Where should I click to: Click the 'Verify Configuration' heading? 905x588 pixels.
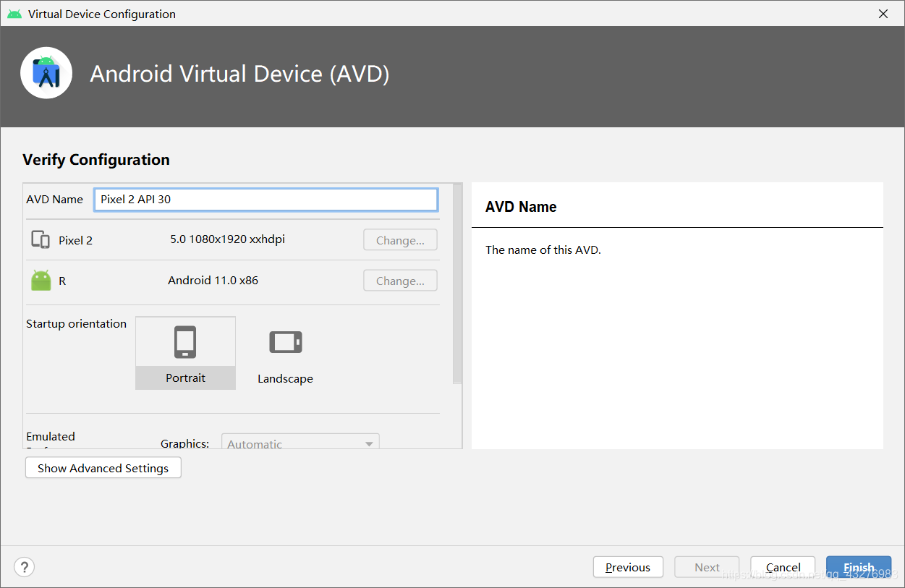[96, 160]
